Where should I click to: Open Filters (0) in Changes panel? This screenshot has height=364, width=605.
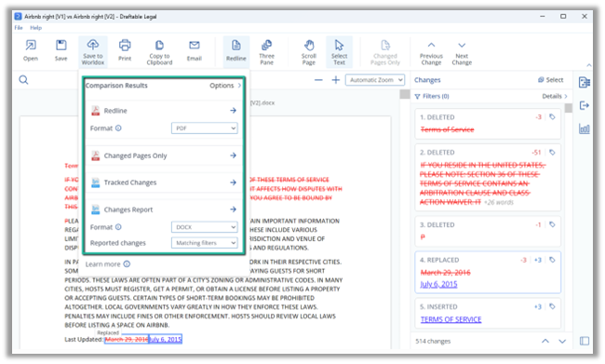pos(432,96)
